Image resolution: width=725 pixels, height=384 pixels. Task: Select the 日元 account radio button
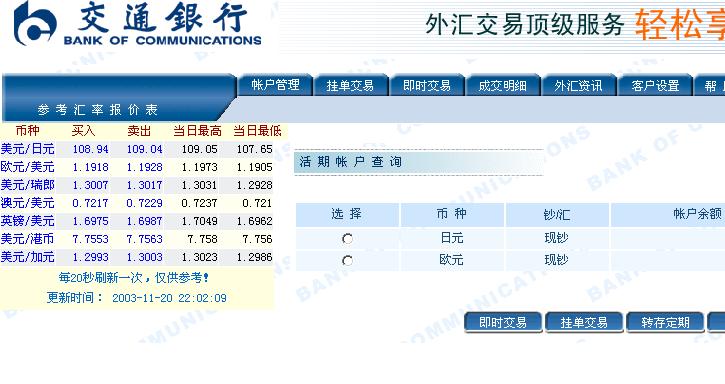[x=347, y=239]
